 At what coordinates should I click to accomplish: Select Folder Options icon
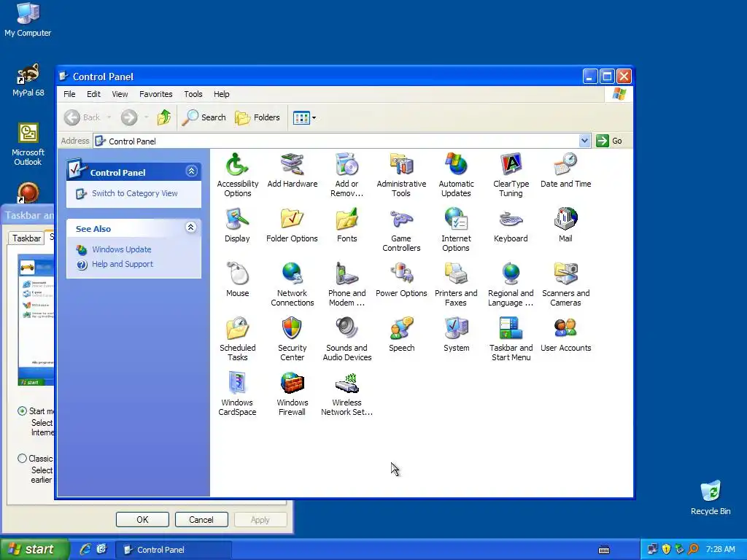[x=292, y=225]
